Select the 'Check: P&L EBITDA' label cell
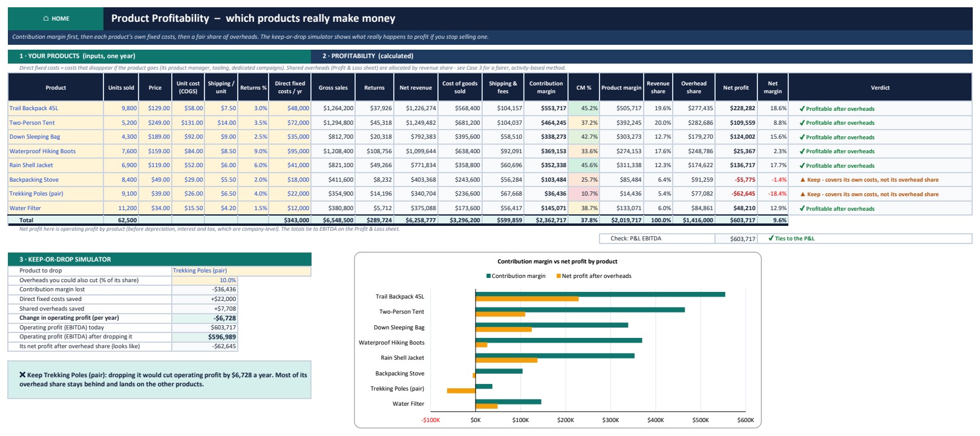Screen dimensions: 980x436 coord(657,239)
